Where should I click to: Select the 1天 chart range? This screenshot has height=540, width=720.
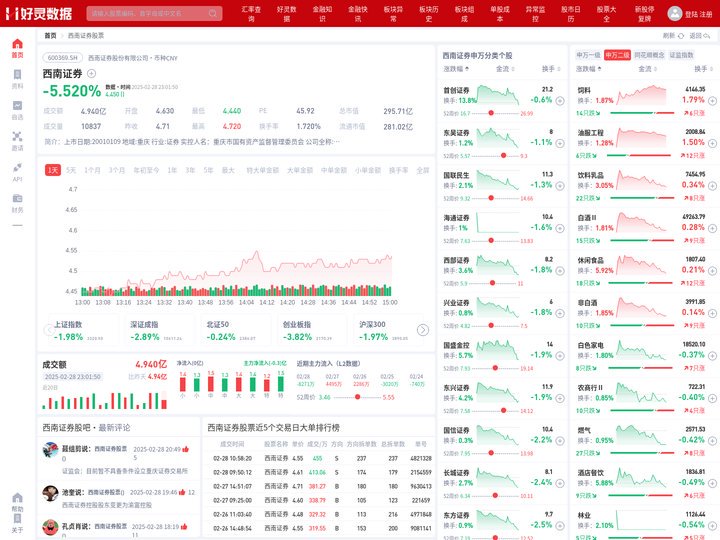click(x=53, y=170)
